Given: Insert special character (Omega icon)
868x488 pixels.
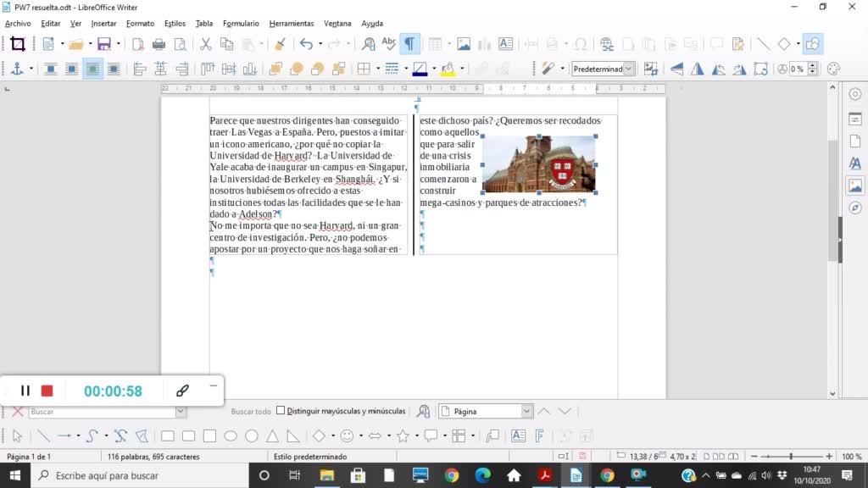Looking at the screenshot, I should (x=581, y=44).
